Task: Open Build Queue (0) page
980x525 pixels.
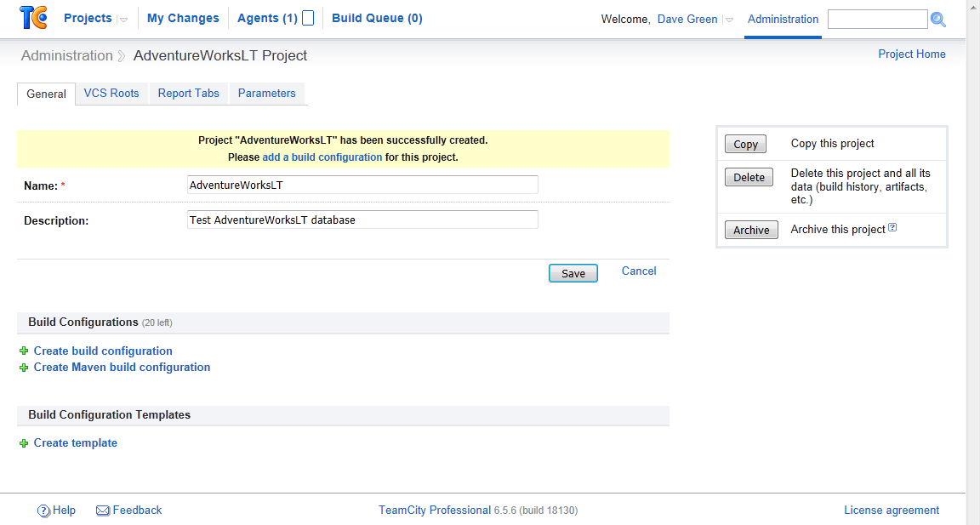Action: [377, 18]
